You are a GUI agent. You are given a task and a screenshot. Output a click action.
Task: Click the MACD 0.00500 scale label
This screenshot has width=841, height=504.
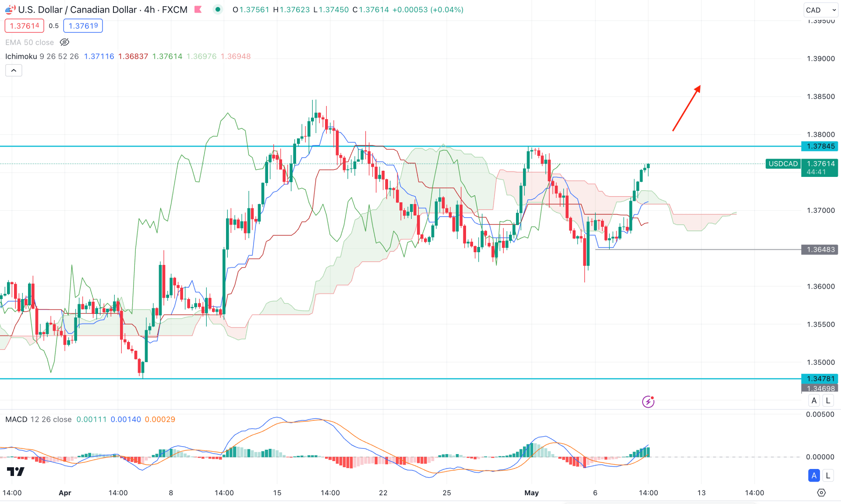coord(820,414)
